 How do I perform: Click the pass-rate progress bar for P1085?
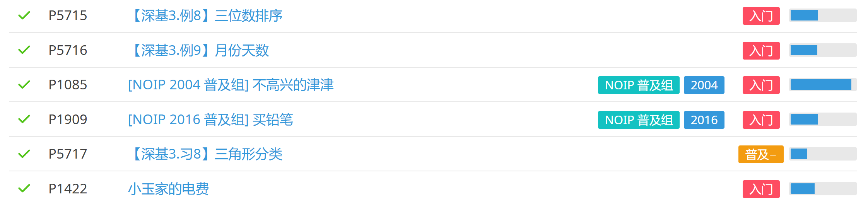pyautogui.click(x=823, y=85)
